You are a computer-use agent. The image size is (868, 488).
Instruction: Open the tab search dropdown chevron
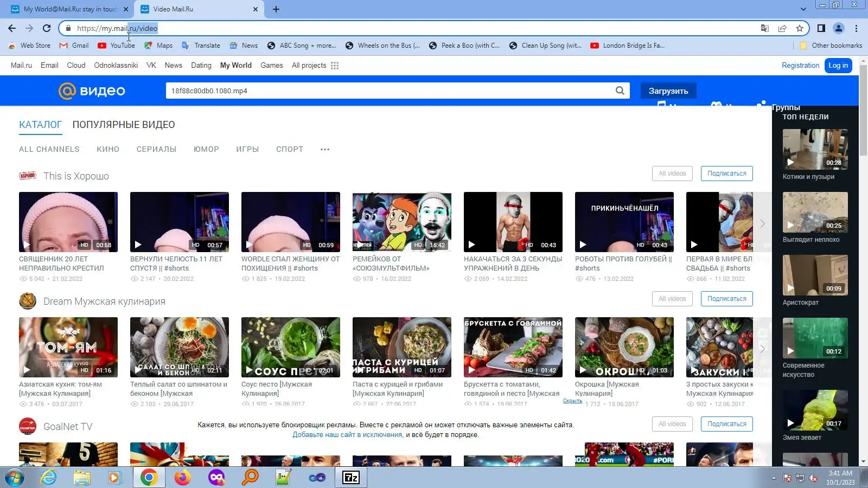point(803,9)
